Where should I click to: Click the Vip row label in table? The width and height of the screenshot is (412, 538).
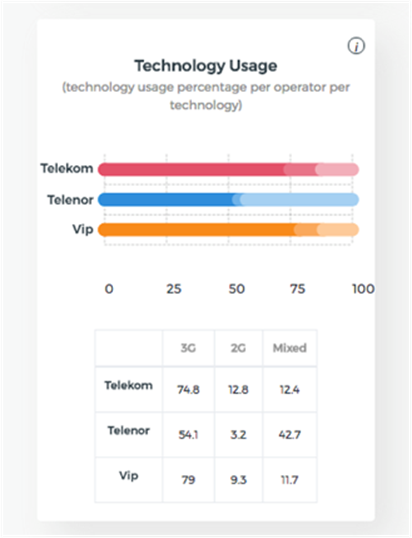[129, 476]
